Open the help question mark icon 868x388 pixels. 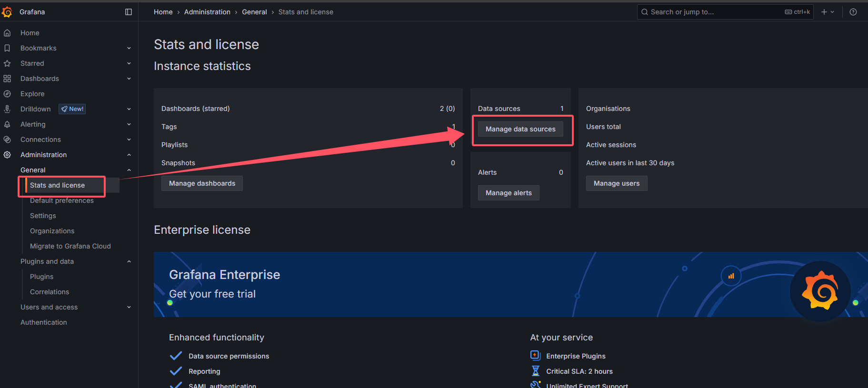coord(853,12)
